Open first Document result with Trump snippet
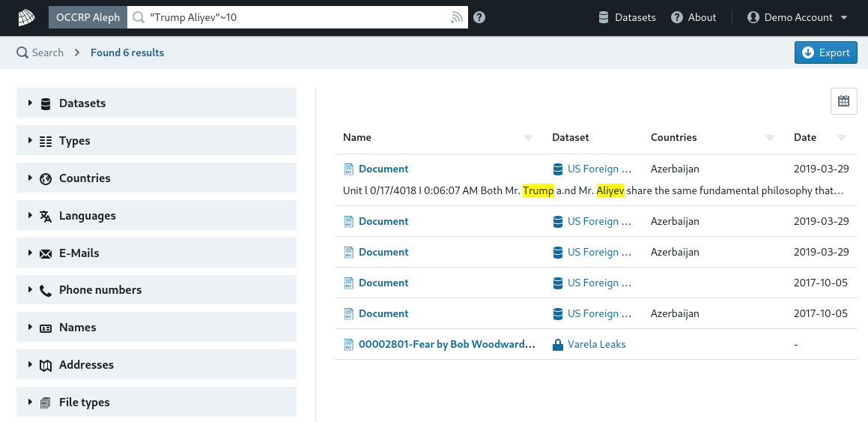The height and width of the screenshot is (422, 868). click(x=383, y=169)
